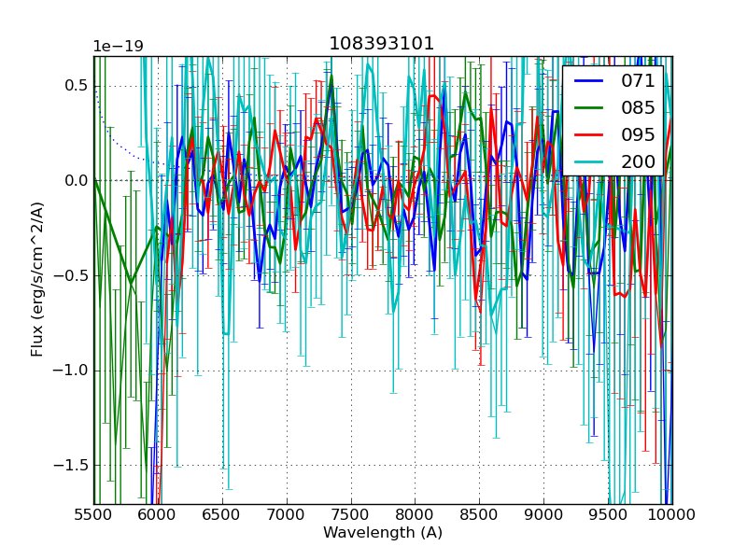Click the −1.0 y-axis tick label
The image size is (747, 560).
pyautogui.click(x=72, y=371)
